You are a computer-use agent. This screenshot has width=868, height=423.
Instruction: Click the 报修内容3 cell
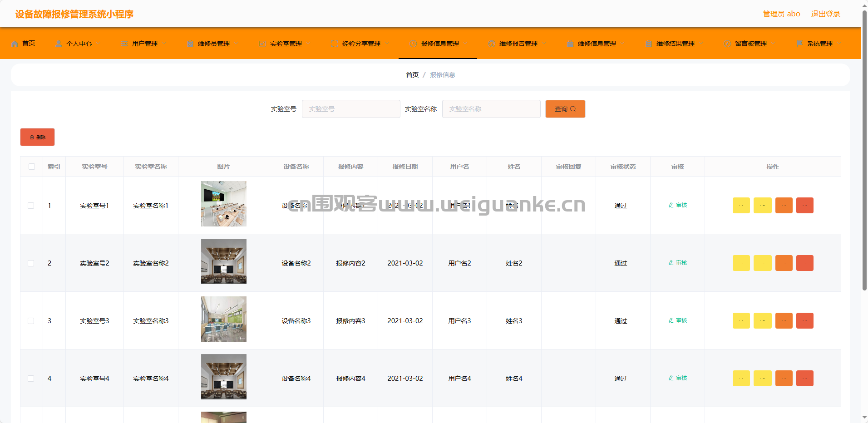tap(350, 321)
